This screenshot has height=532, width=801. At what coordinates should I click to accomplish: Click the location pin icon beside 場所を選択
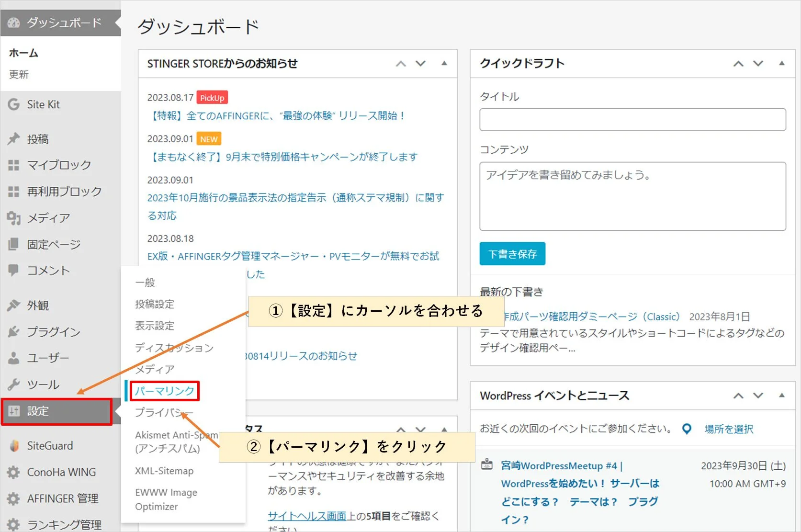coord(687,429)
